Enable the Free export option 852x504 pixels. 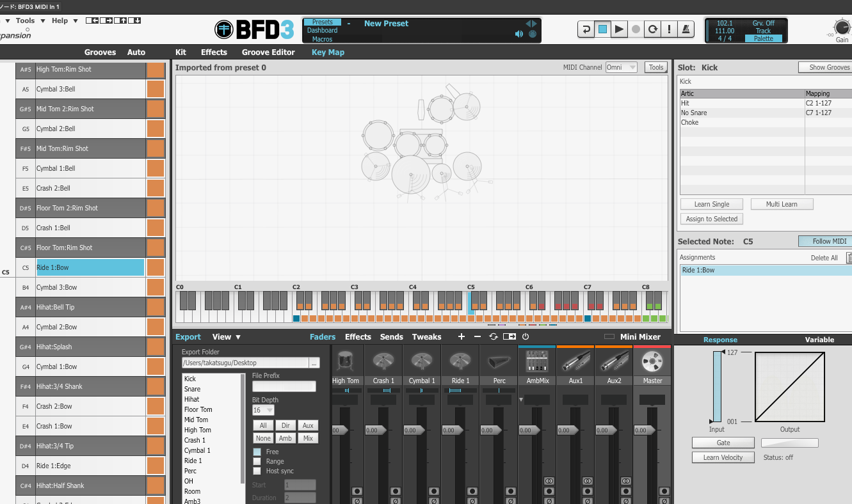tap(257, 452)
